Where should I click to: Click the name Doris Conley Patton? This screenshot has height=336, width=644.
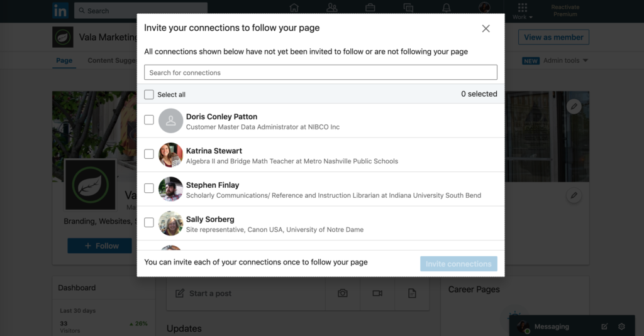[221, 117]
